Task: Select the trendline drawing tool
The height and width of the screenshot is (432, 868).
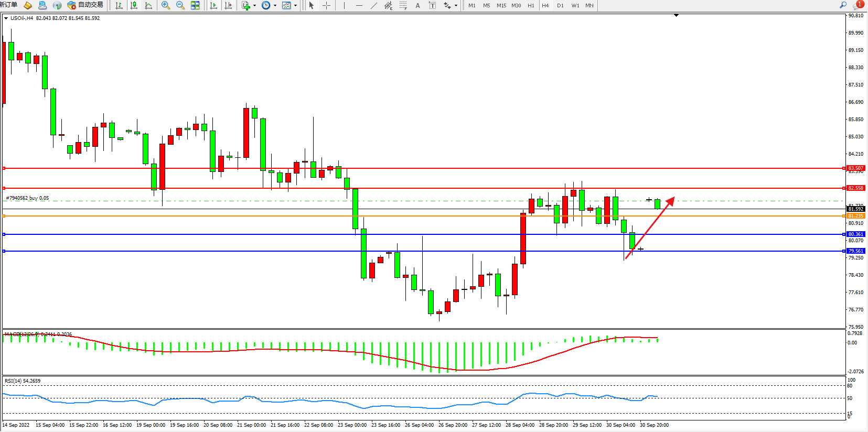Action: [373, 5]
